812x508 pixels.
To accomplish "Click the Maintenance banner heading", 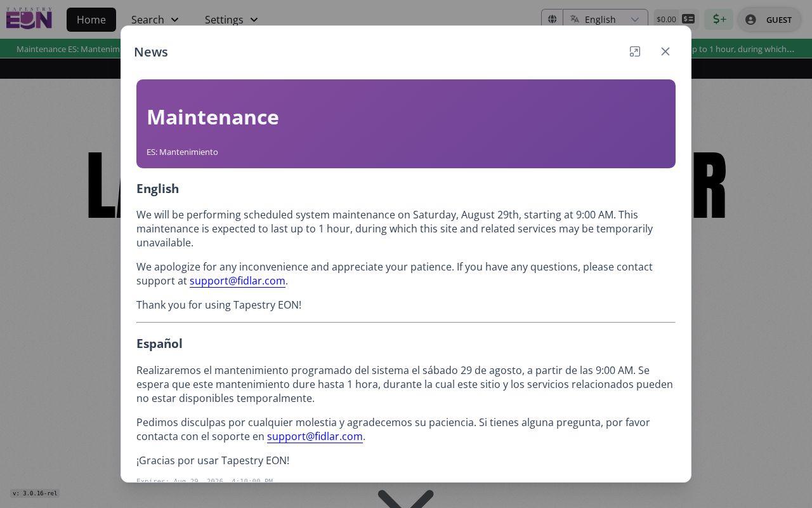I will [213, 117].
